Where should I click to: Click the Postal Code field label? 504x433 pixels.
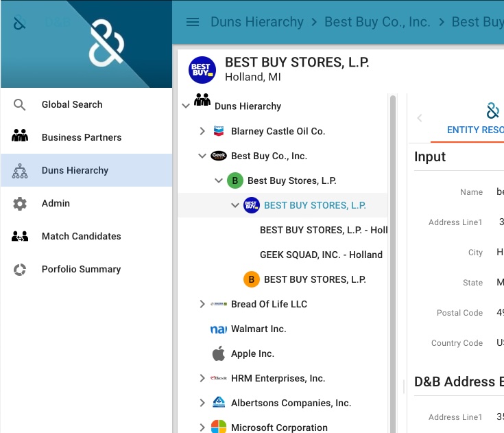click(459, 313)
